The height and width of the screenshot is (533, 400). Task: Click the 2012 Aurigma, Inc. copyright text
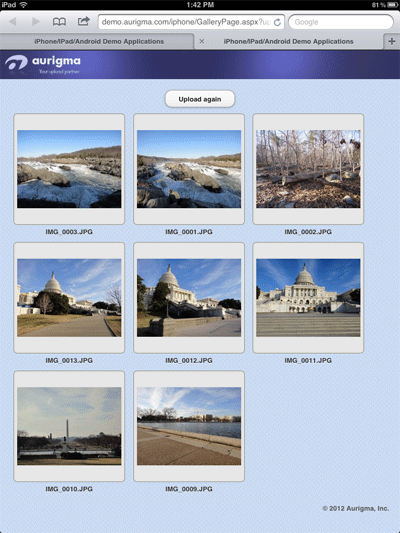pos(355,509)
